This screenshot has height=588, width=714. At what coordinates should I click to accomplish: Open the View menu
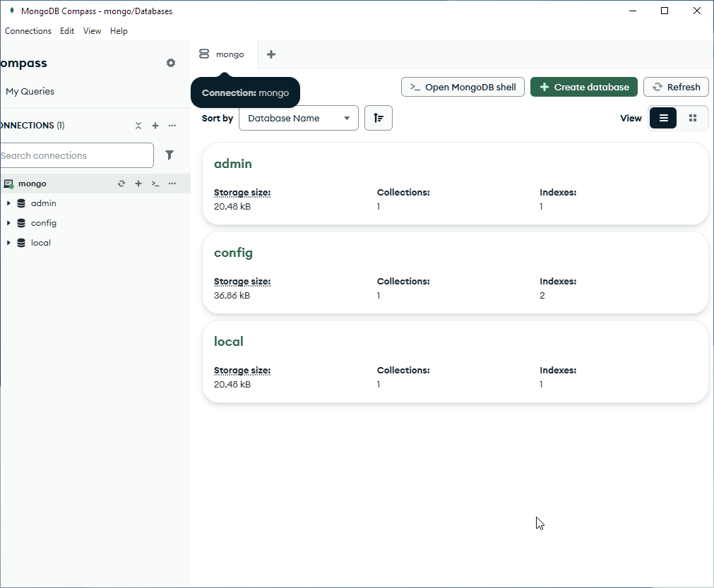coord(92,31)
